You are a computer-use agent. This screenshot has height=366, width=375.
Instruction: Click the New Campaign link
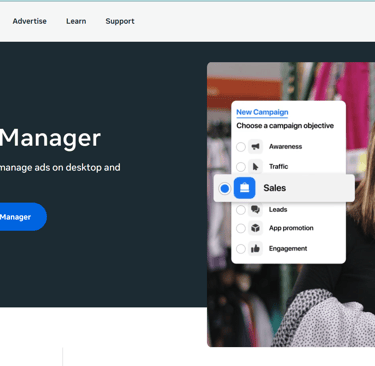pos(262,112)
